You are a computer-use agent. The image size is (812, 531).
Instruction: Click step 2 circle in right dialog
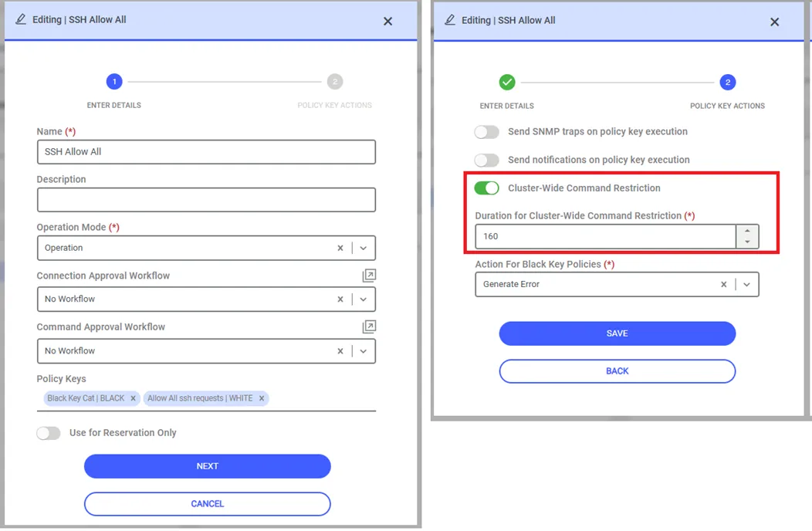(x=728, y=82)
